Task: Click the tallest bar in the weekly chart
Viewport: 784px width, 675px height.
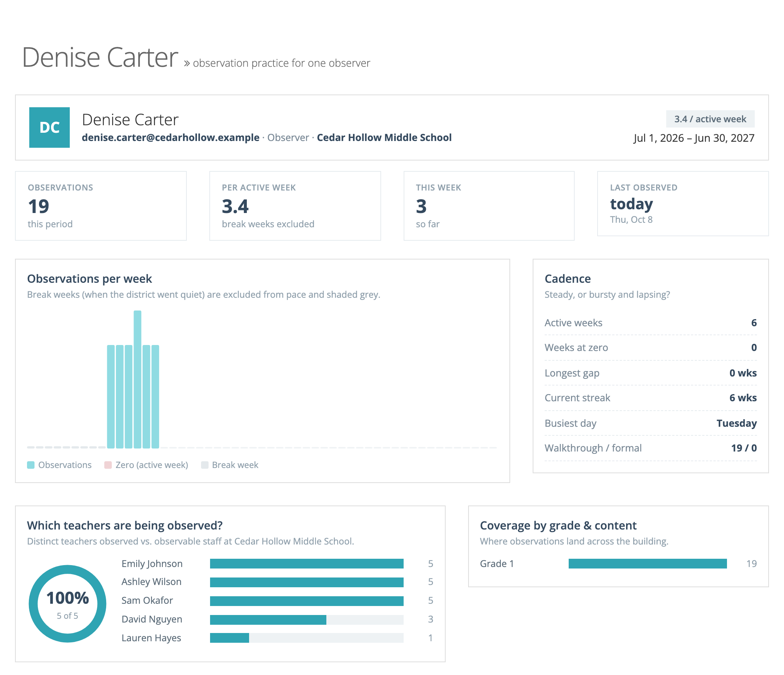Action: tap(137, 379)
